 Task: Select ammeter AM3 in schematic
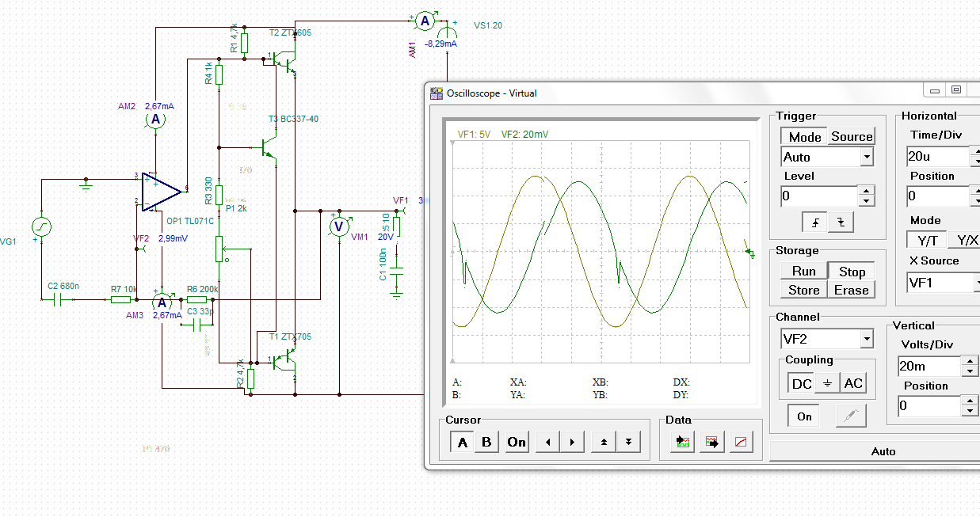click(162, 302)
